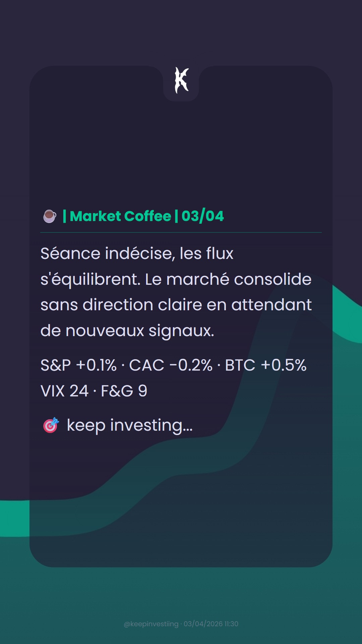The width and height of the screenshot is (362, 644).
Task: Open the @keepinvestiing handle in footer
Action: tap(151, 624)
